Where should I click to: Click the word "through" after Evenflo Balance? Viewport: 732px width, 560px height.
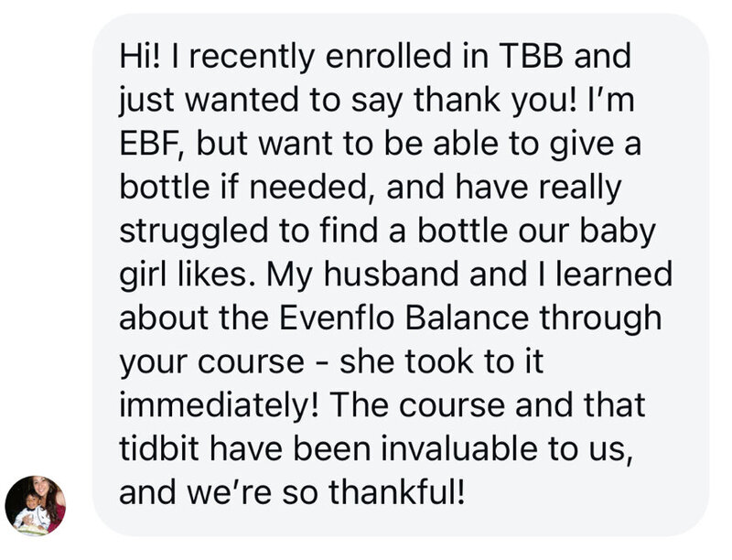point(601,318)
